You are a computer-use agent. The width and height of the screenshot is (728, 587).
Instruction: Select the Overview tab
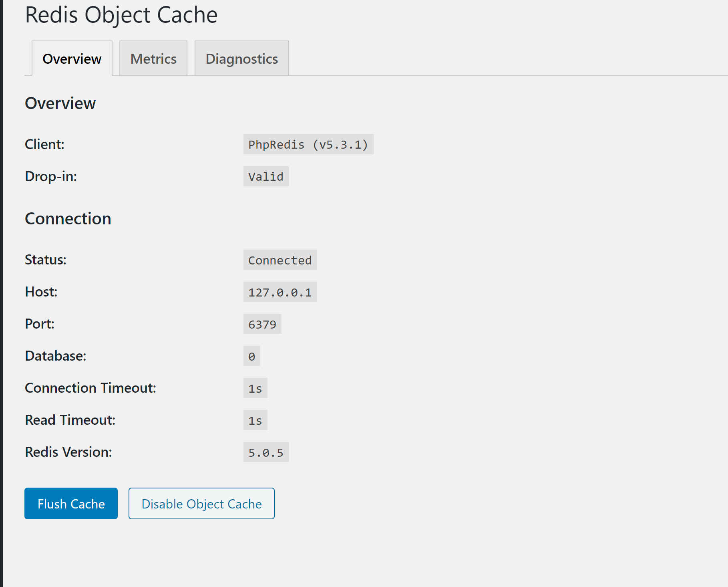pyautogui.click(x=72, y=58)
